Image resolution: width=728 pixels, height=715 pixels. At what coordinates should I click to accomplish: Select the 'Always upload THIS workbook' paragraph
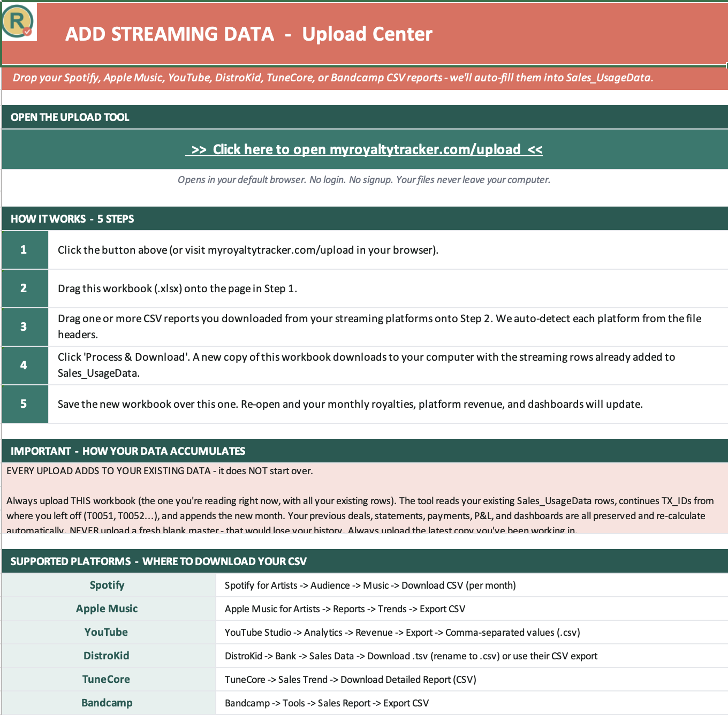click(360, 515)
